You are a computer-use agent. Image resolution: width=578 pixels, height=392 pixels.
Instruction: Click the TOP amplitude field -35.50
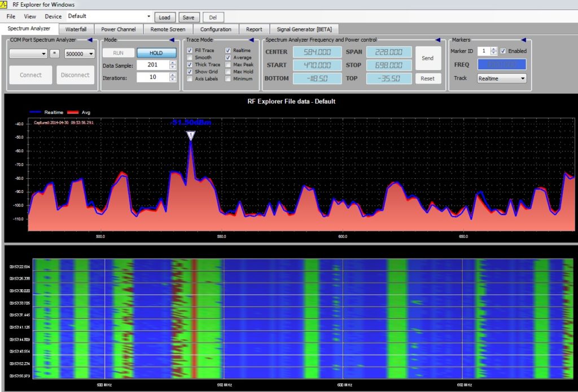pyautogui.click(x=389, y=78)
